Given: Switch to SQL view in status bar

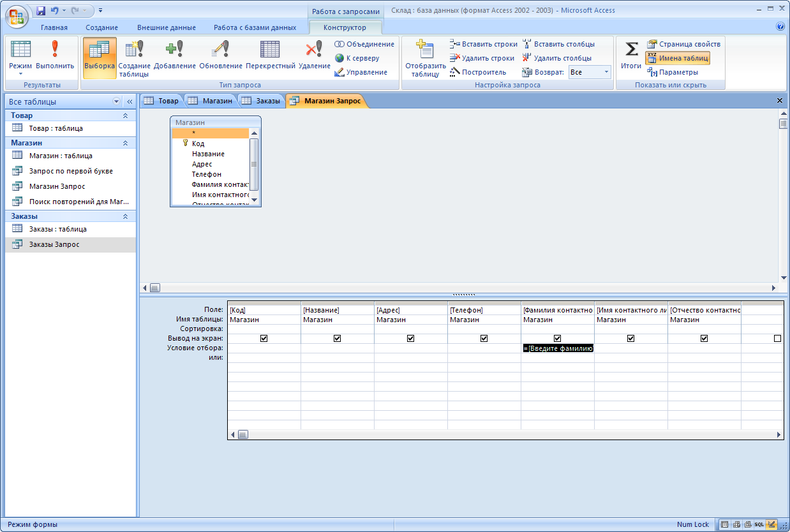Looking at the screenshot, I should pyautogui.click(x=759, y=524).
